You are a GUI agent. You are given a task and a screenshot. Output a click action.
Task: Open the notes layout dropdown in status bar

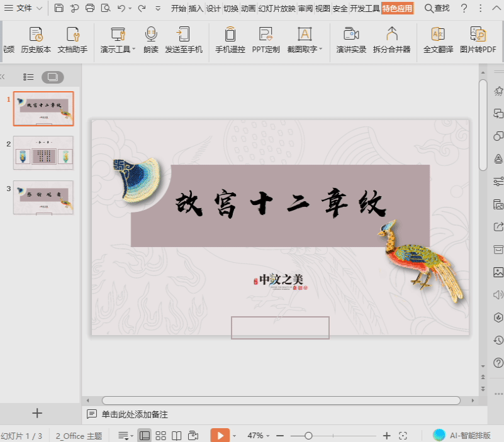[125, 436]
